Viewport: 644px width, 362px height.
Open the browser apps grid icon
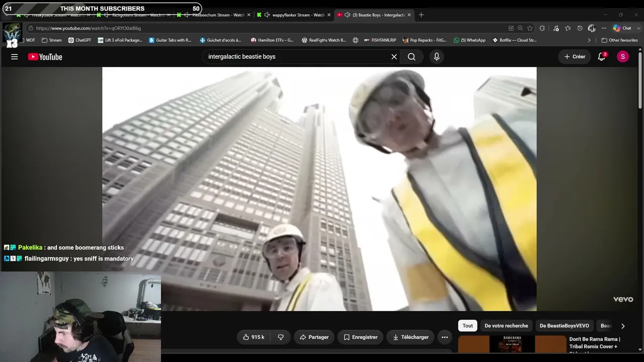point(511,28)
